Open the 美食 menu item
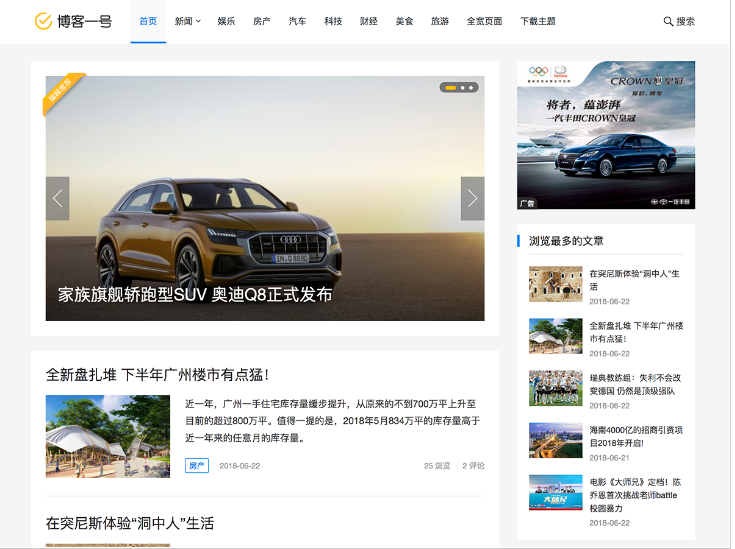The width and height of the screenshot is (735, 549). coord(404,21)
